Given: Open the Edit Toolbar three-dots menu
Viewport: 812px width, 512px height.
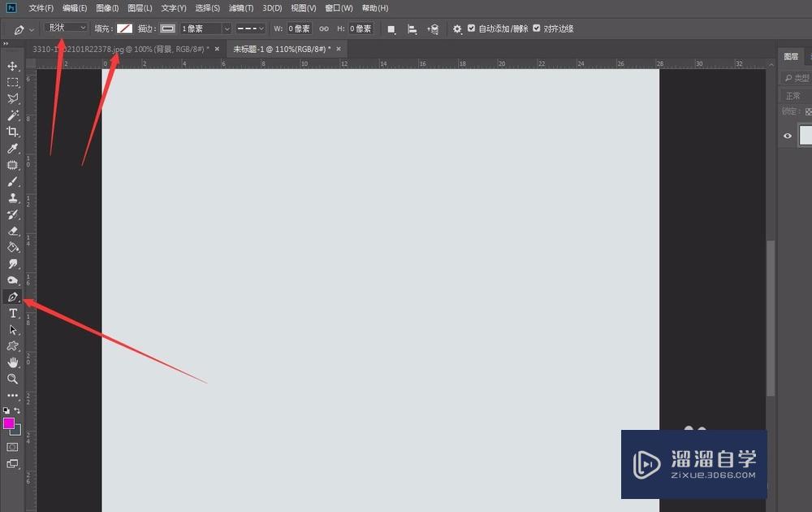Looking at the screenshot, I should tap(12, 396).
